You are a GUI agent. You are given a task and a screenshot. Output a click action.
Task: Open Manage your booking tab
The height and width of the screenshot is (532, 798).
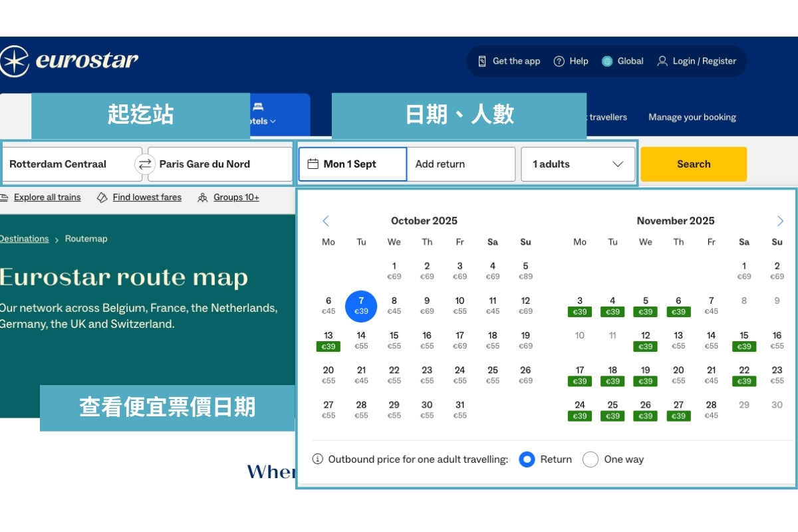[692, 117]
